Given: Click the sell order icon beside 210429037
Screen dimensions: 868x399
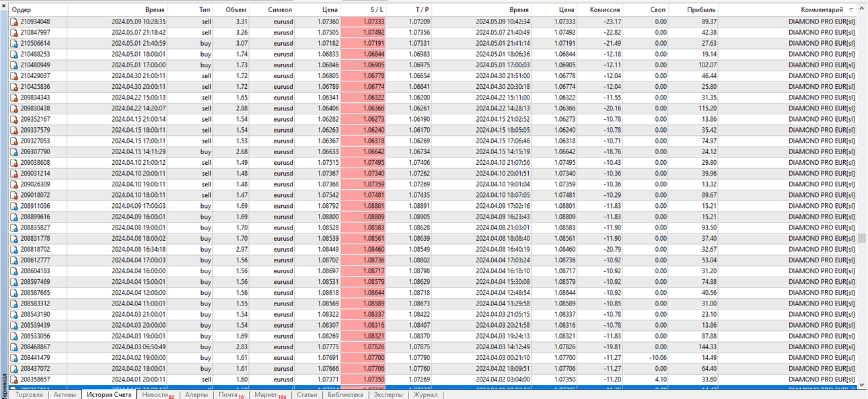Looking at the screenshot, I should coord(14,76).
